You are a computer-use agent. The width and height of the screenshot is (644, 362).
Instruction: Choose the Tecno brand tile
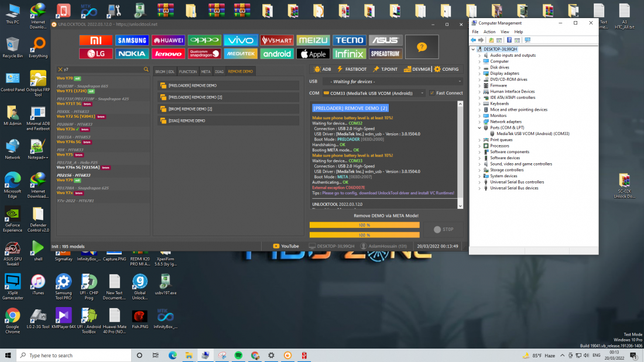coord(349,40)
